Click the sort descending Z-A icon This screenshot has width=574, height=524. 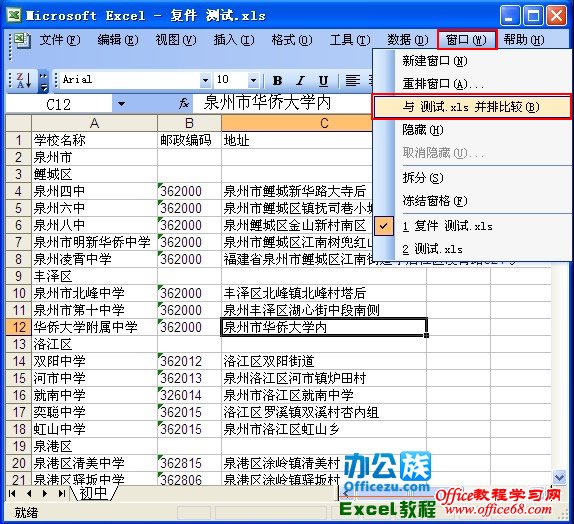click(23, 80)
